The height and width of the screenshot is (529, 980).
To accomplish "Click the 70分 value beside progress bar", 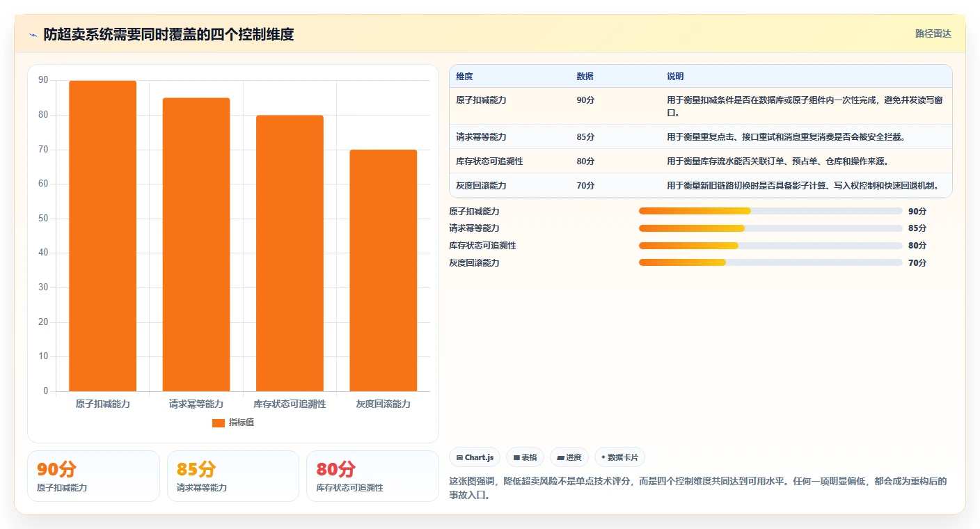I will (917, 262).
